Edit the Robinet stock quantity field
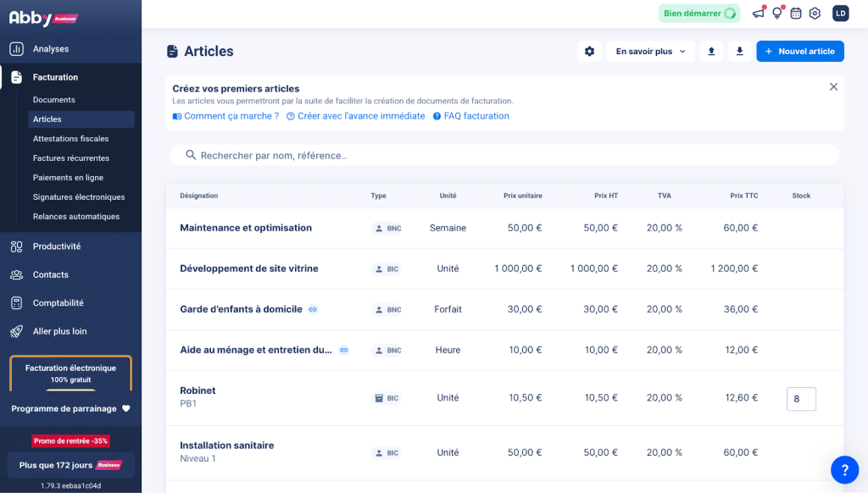 (801, 398)
